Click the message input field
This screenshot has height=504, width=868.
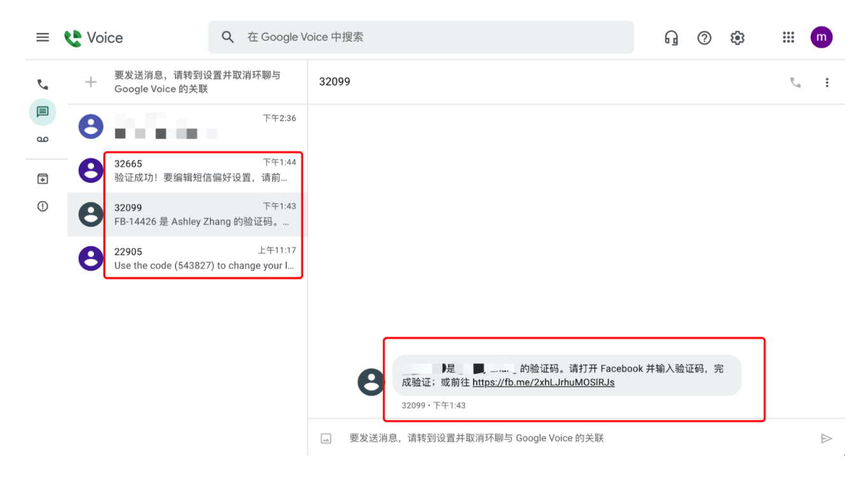[476, 438]
